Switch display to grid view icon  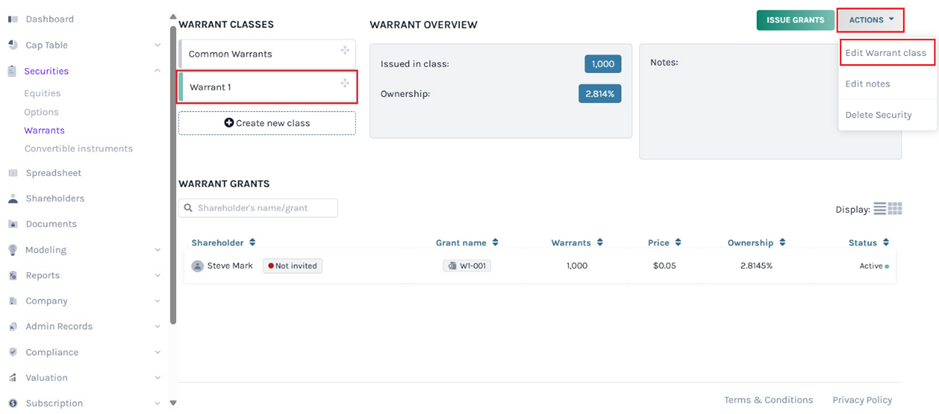point(895,209)
